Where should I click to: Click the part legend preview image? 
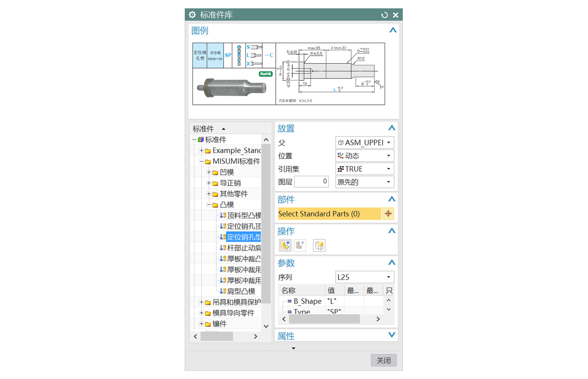tap(289, 73)
